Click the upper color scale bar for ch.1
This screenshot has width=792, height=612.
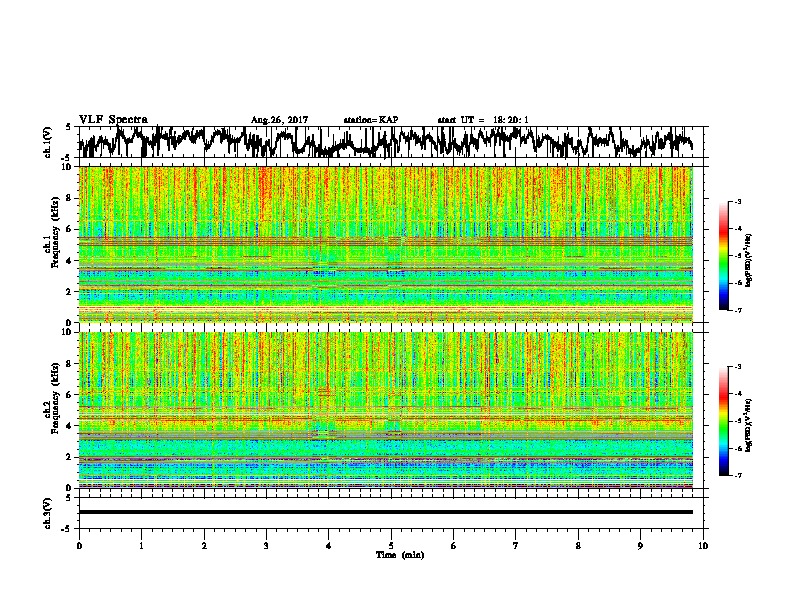(x=723, y=256)
